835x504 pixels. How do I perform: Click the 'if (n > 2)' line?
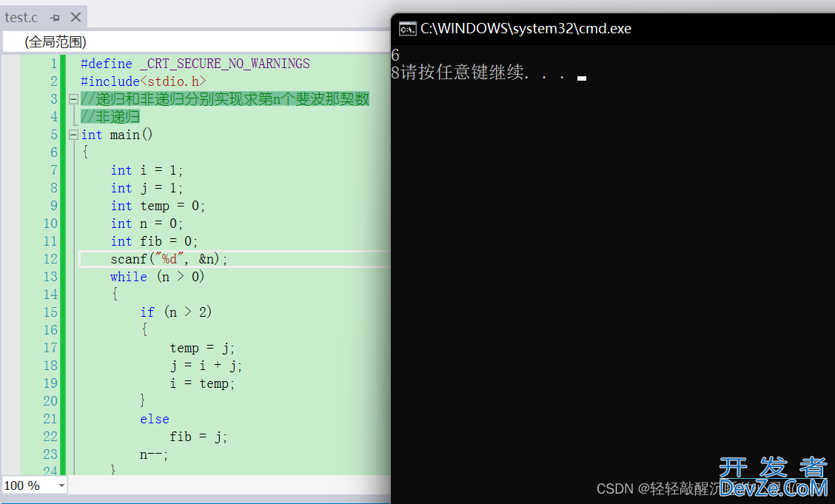click(x=175, y=312)
